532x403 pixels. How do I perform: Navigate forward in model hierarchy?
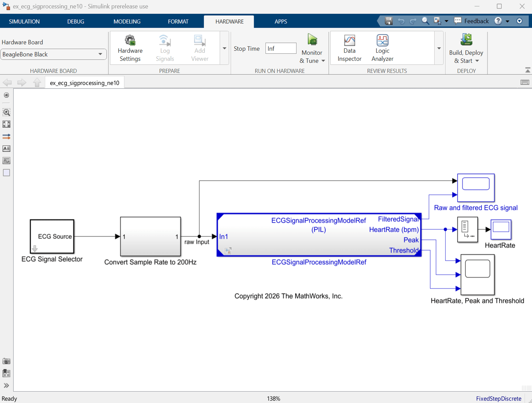(x=22, y=83)
